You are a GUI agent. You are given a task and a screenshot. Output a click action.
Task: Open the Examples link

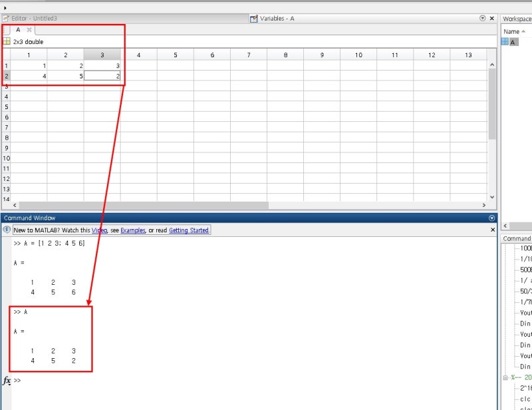133,230
